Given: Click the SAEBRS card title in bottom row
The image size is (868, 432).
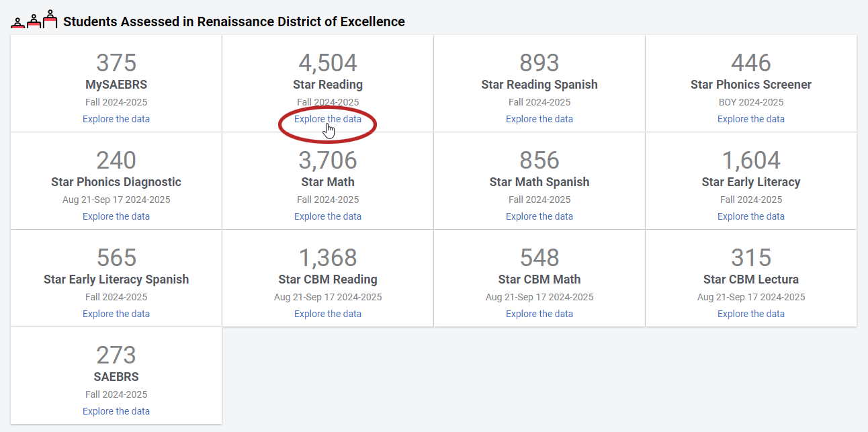Looking at the screenshot, I should pos(116,377).
